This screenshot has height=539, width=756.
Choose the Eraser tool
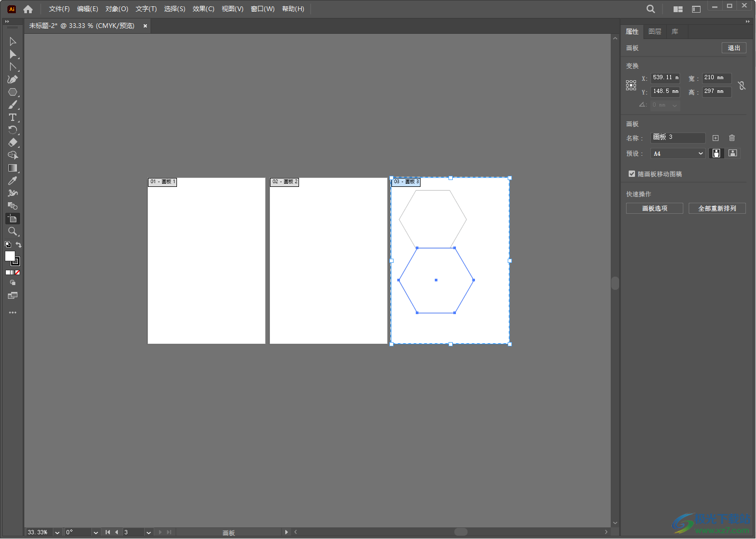13,143
